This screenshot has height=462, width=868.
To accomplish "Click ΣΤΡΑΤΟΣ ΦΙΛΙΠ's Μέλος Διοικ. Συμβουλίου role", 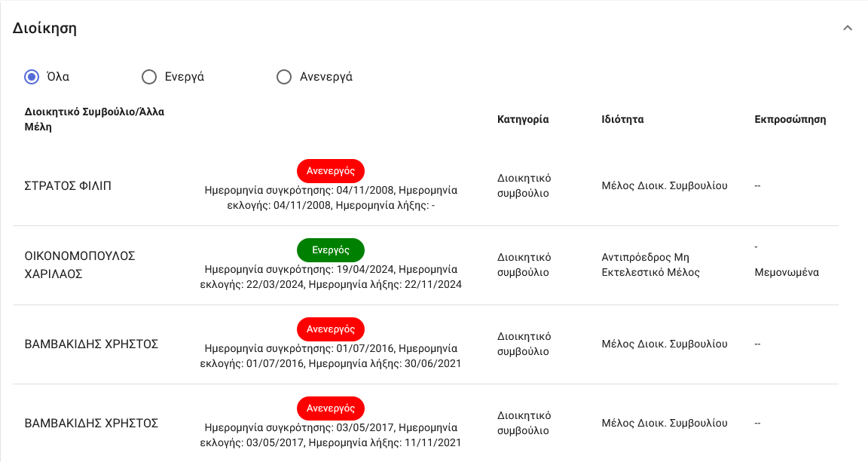I will 665,185.
